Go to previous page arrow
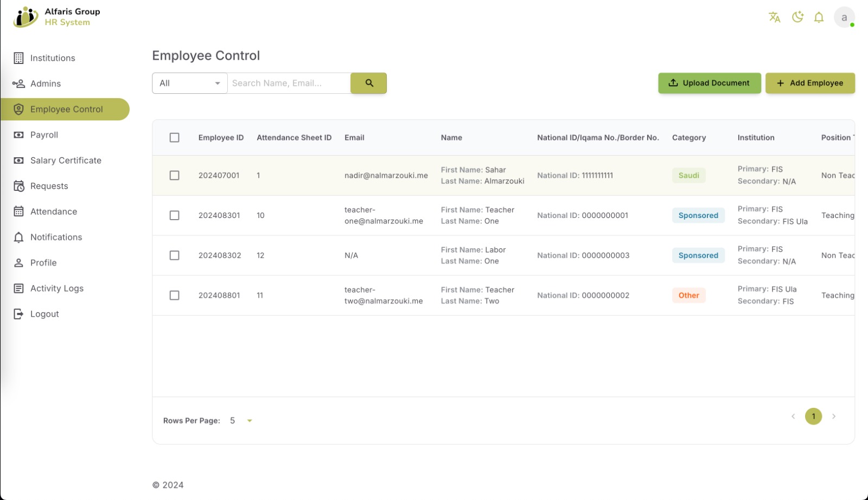The image size is (868, 500). tap(793, 416)
